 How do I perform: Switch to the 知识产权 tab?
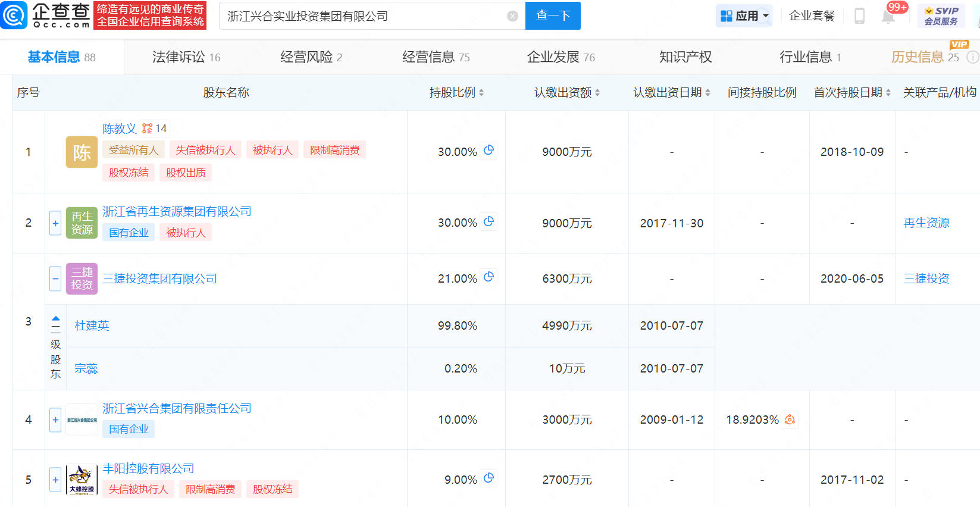pos(685,57)
